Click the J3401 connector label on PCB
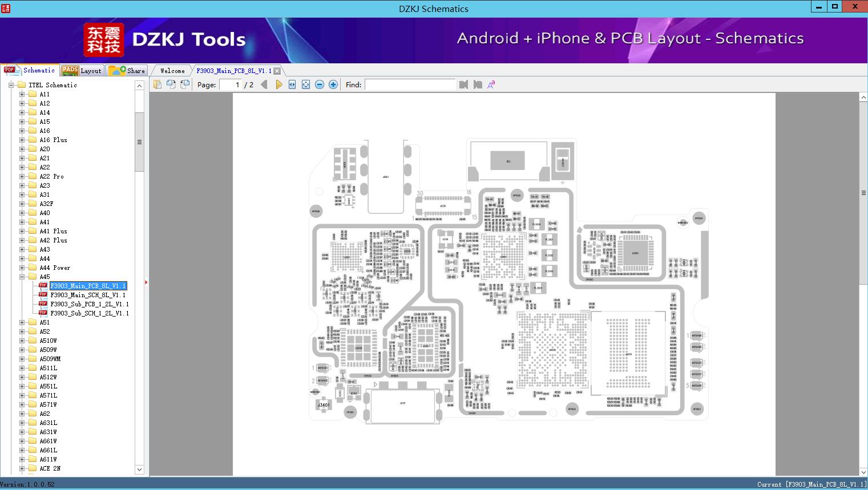Viewport: 868px width, 490px height. click(x=324, y=405)
